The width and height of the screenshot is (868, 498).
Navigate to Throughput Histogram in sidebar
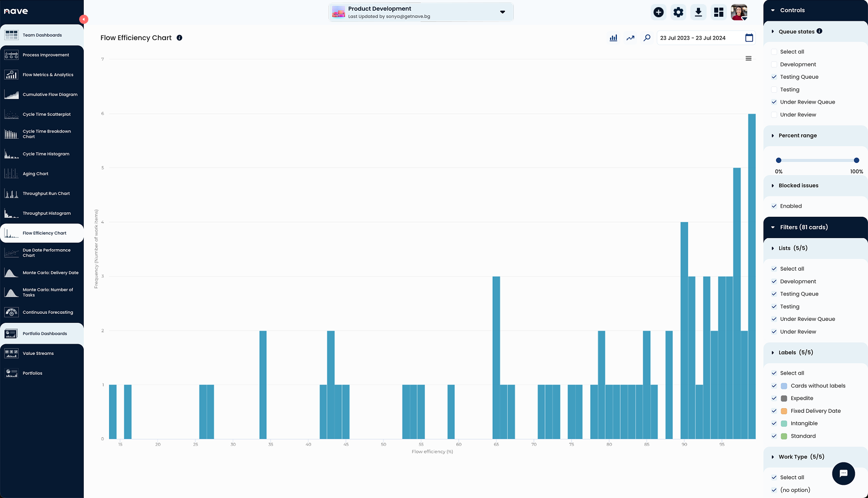click(47, 213)
